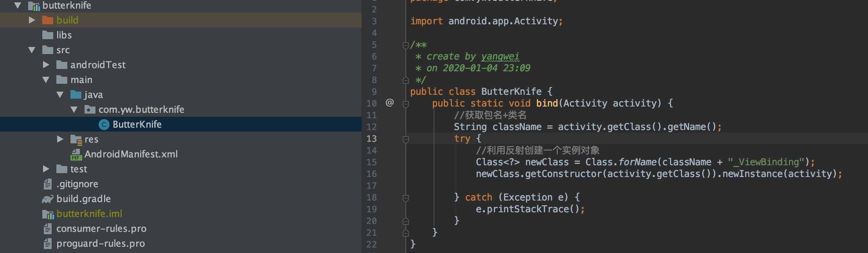
Task: Select butterknife.iml in the tree
Action: click(89, 213)
